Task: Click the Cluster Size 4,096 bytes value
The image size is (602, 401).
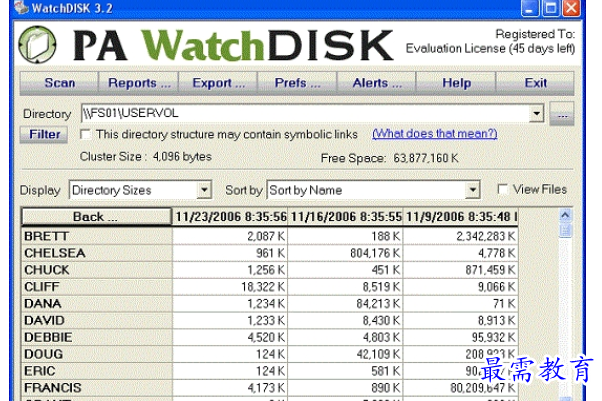Action: pyautogui.click(x=182, y=157)
